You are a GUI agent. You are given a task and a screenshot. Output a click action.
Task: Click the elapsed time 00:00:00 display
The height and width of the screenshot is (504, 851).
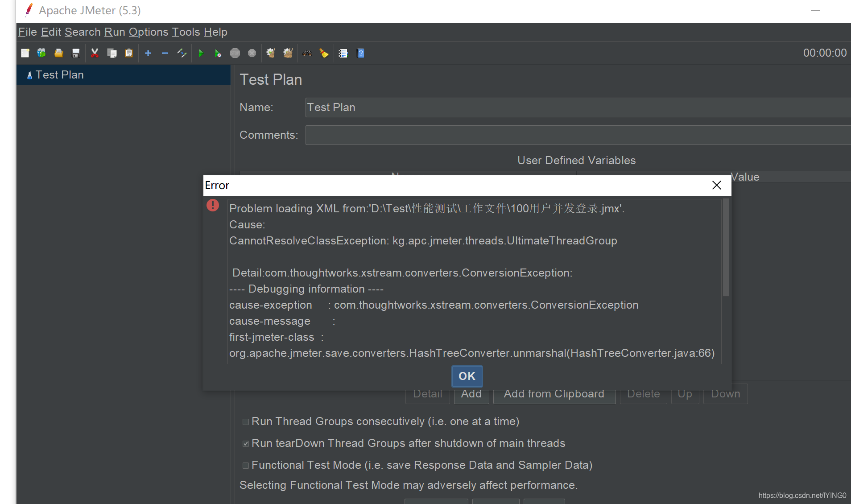(825, 53)
